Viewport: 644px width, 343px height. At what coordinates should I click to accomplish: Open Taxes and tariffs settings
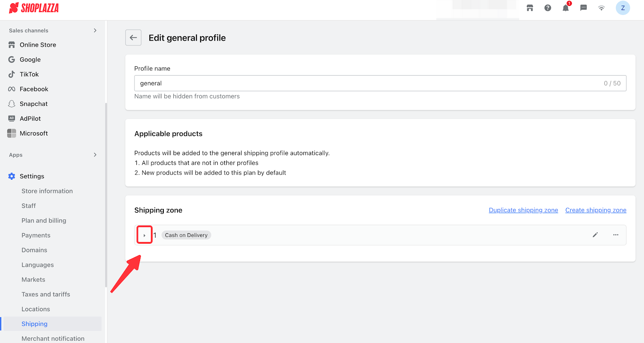point(45,294)
